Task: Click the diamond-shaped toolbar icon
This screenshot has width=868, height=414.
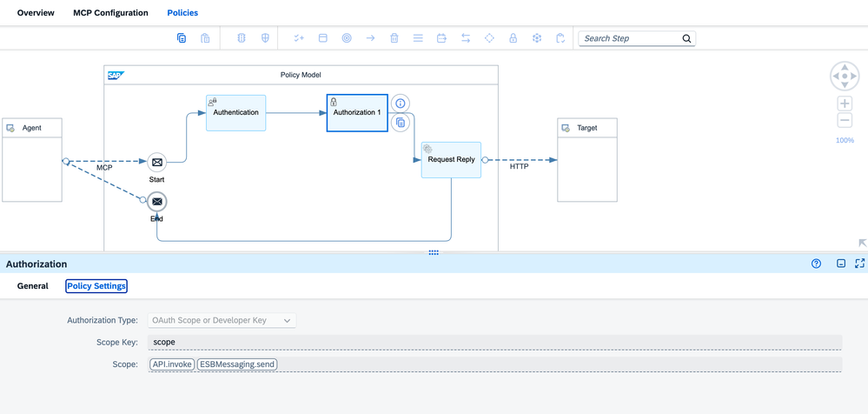Action: tap(489, 38)
